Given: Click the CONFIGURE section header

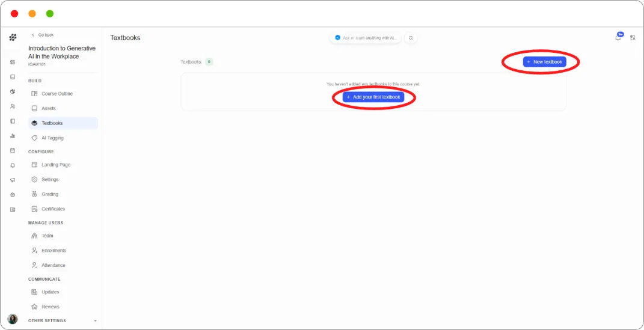Looking at the screenshot, I should click(41, 152).
